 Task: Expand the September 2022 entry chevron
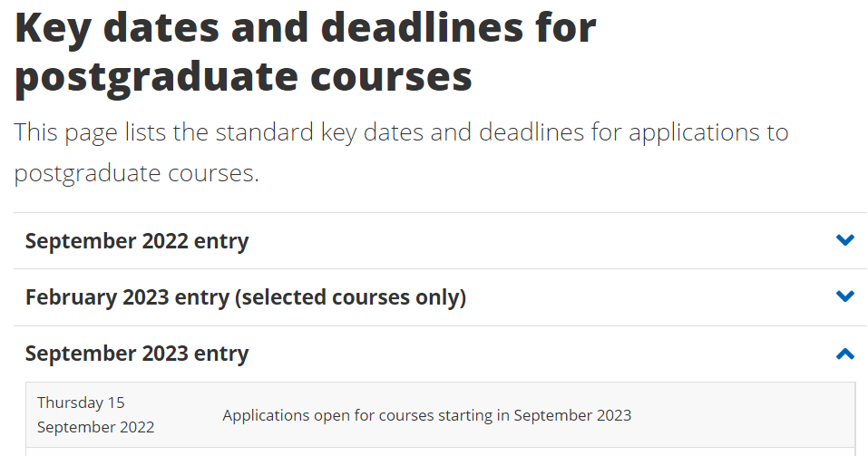(x=844, y=240)
